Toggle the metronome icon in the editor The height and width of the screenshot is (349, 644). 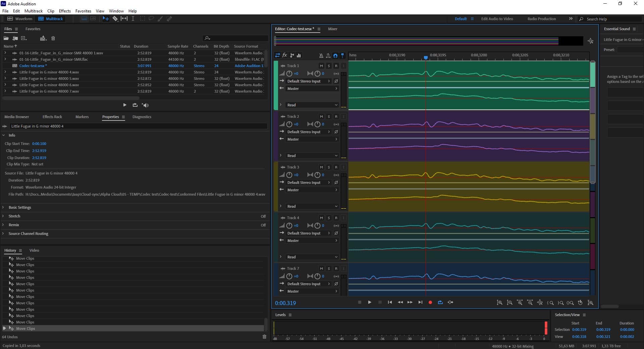(x=321, y=55)
